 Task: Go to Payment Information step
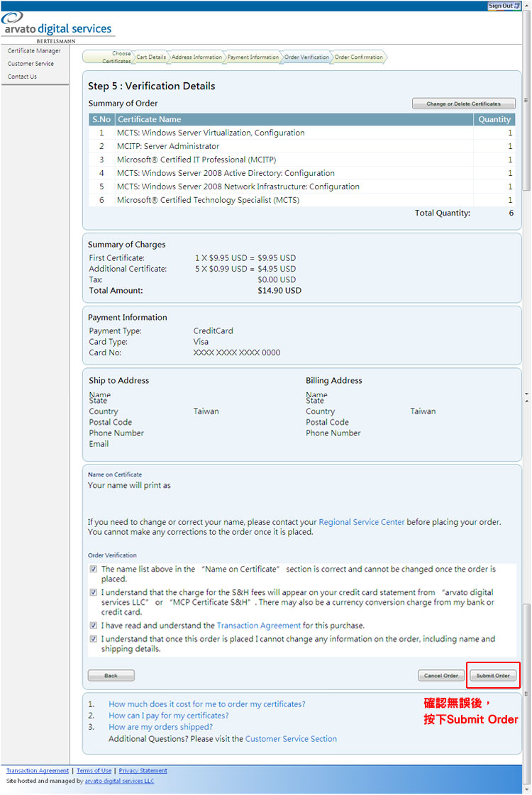point(253,57)
